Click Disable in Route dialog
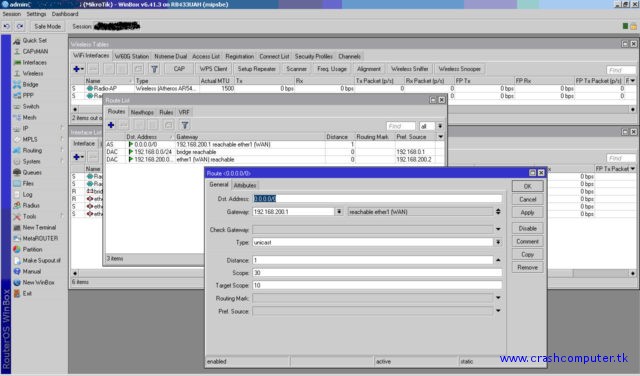 pyautogui.click(x=527, y=229)
